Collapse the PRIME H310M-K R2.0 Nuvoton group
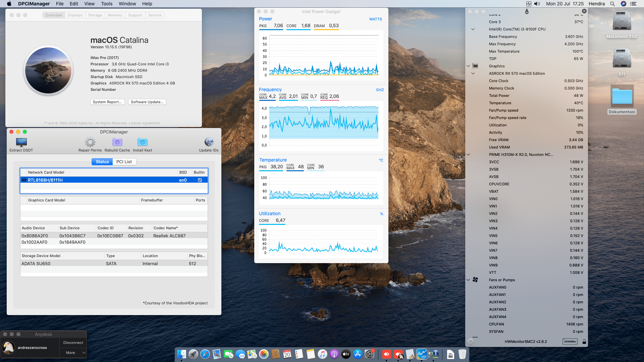The height and width of the screenshot is (362, 644). pyautogui.click(x=468, y=155)
